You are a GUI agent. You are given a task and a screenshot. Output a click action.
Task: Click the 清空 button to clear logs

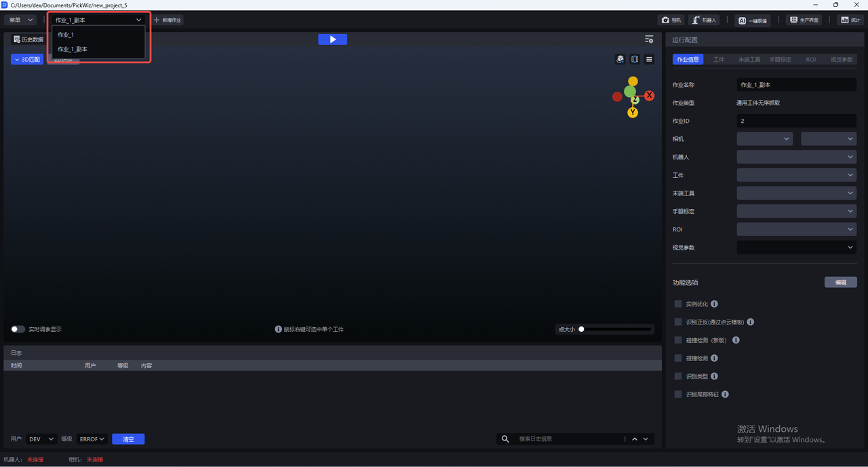(x=128, y=439)
